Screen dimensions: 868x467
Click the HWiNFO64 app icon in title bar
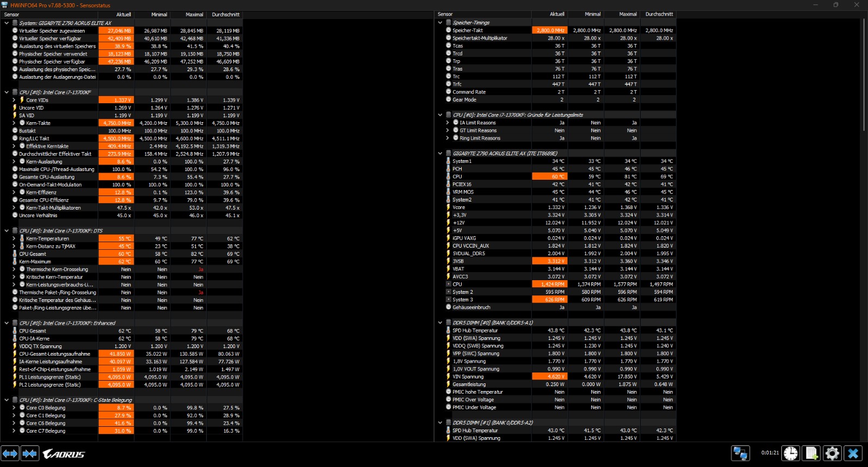[5, 5]
